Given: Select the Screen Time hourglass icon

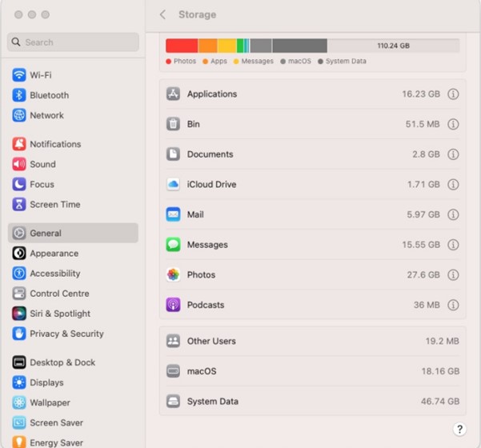Looking at the screenshot, I should 19,204.
